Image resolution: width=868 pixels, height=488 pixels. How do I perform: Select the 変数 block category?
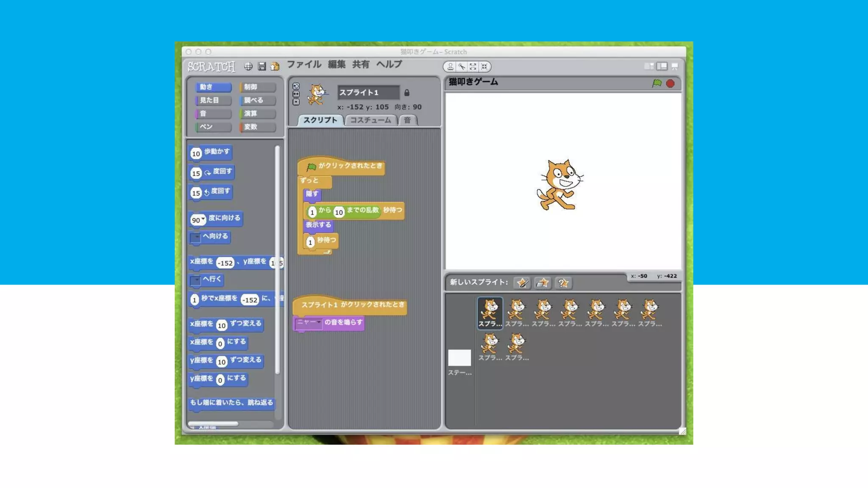pos(258,127)
